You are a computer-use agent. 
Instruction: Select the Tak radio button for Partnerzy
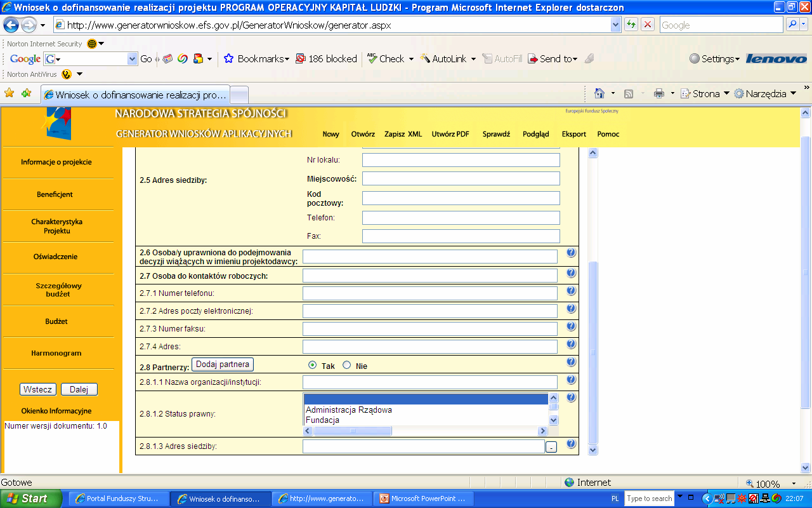pos(312,365)
